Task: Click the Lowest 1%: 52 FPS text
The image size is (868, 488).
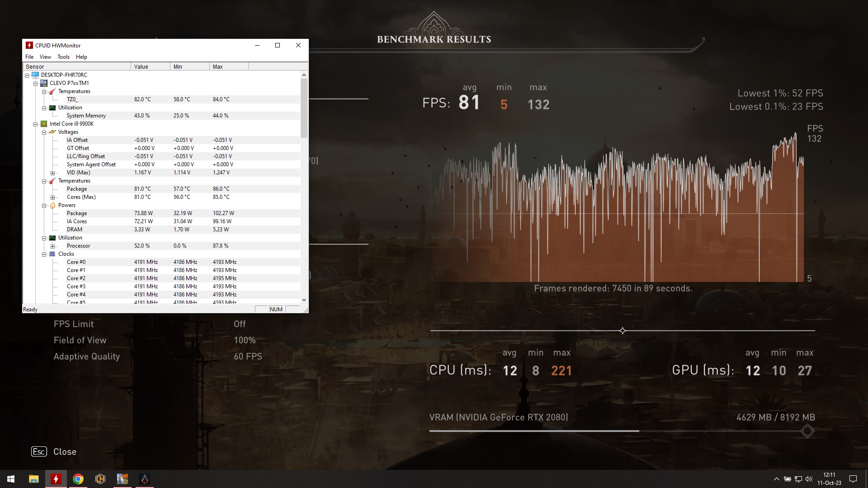Action: pyautogui.click(x=780, y=93)
